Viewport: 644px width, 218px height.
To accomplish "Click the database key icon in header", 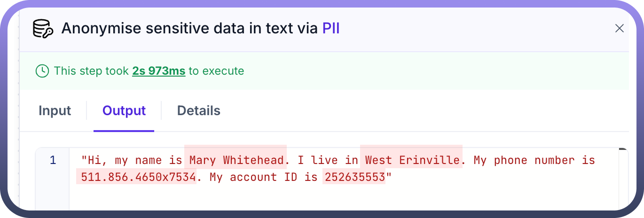I will point(42,29).
